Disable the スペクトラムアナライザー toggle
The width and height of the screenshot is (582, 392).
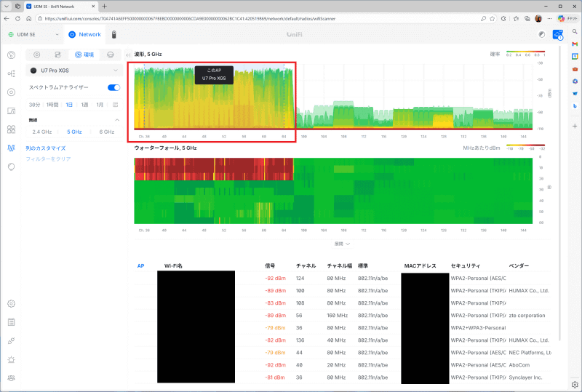pyautogui.click(x=114, y=87)
